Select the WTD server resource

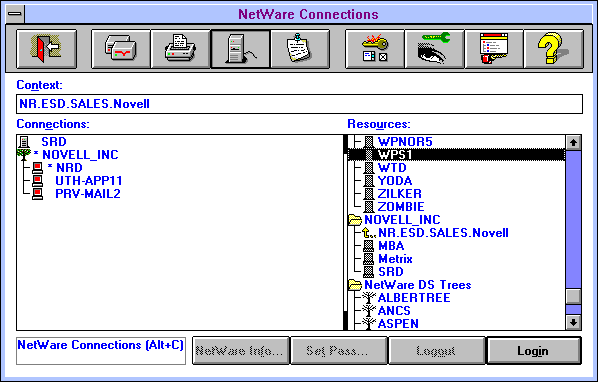click(x=392, y=168)
